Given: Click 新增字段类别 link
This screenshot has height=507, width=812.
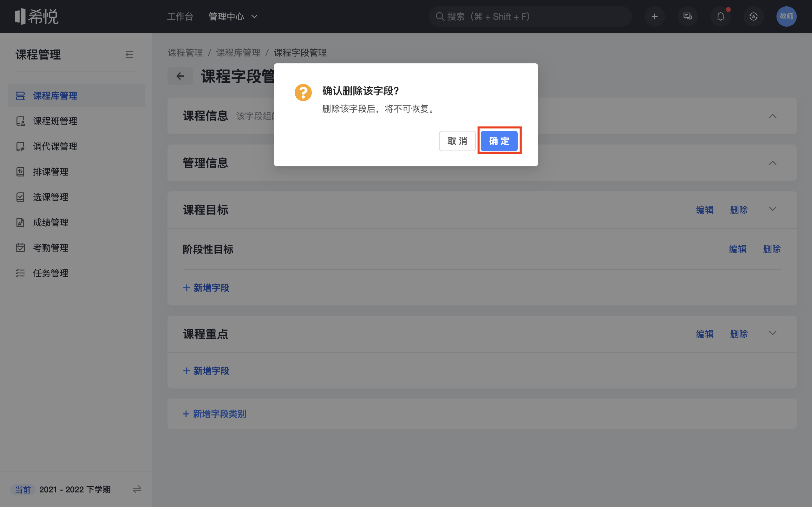Looking at the screenshot, I should 214,414.
